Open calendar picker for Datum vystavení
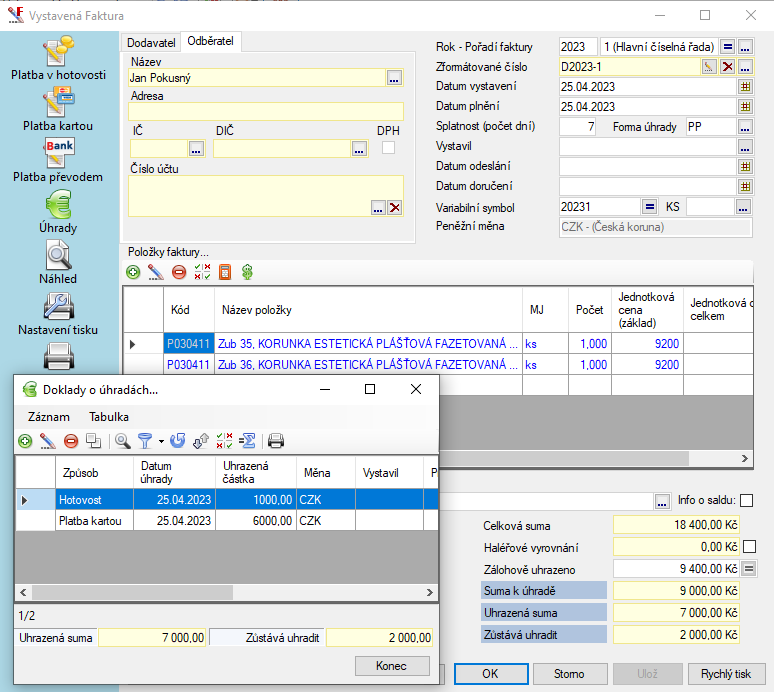The height and width of the screenshot is (692, 774). [x=745, y=87]
